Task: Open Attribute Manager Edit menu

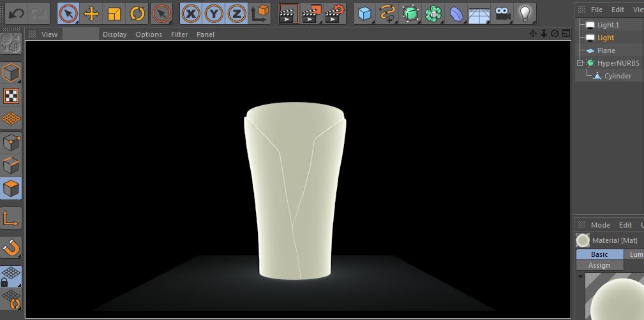Action: click(625, 225)
